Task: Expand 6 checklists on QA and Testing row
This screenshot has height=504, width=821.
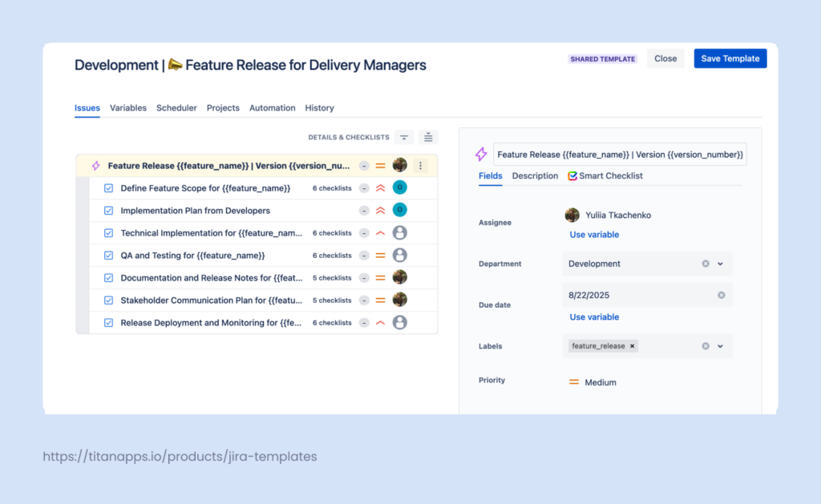Action: tap(332, 256)
